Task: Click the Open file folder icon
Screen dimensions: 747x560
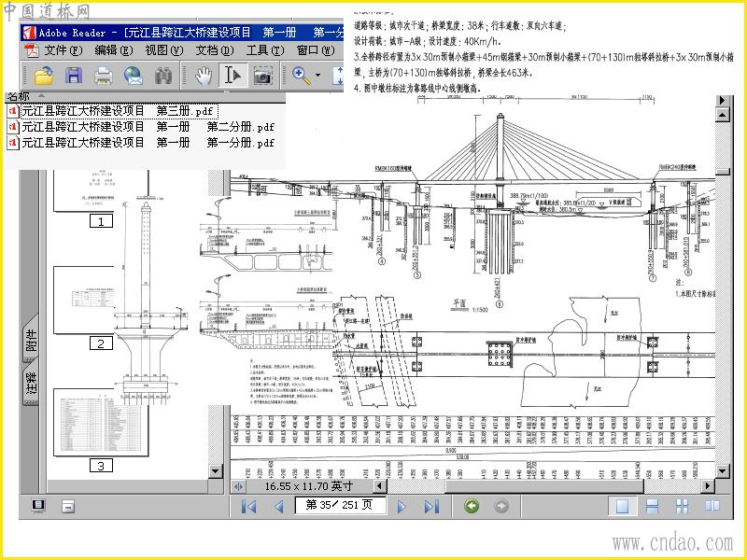Action: point(43,76)
